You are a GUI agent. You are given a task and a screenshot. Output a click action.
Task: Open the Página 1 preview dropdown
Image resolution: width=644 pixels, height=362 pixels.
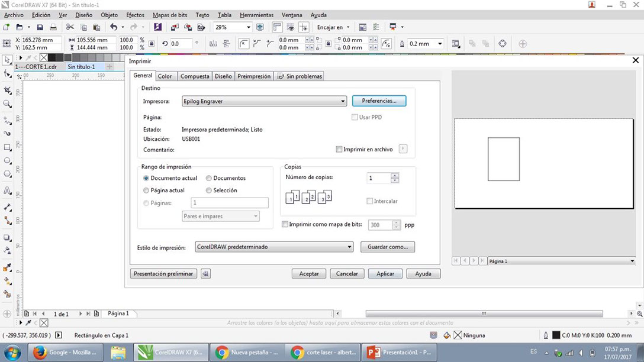click(562, 261)
